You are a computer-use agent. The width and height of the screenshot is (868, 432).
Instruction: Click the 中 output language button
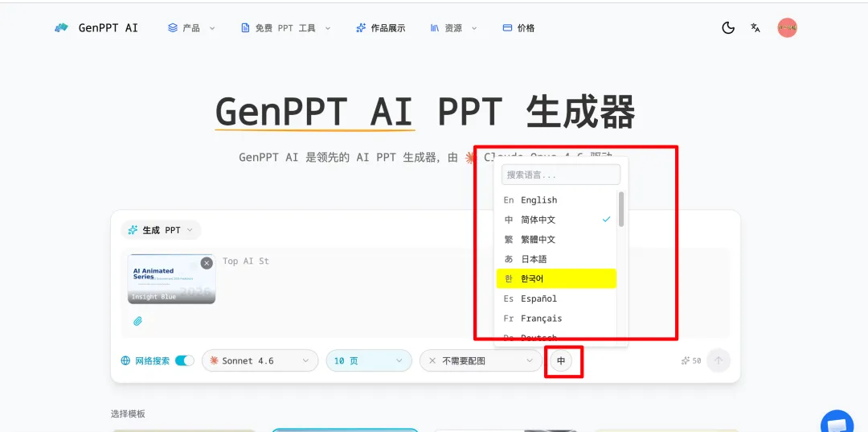point(561,361)
